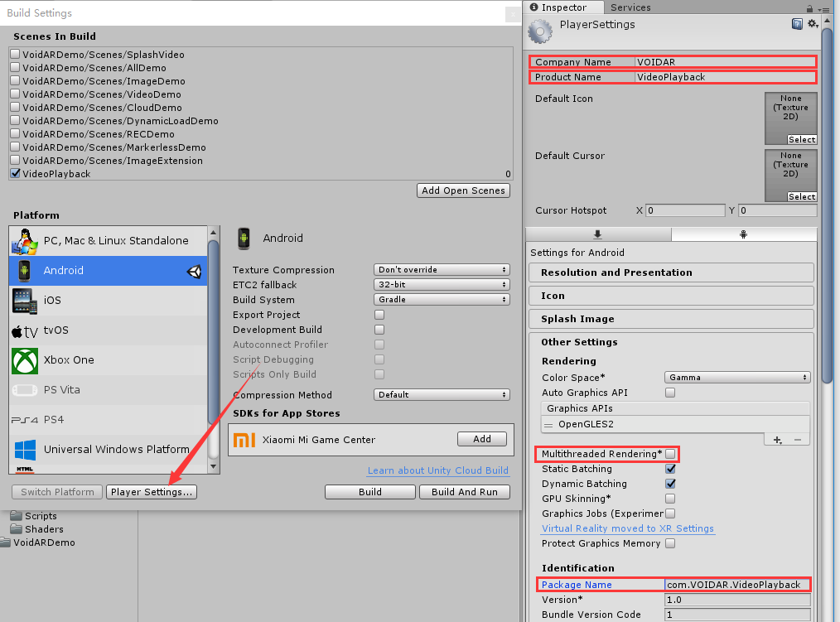Toggle the Multithreaded Rendering checkbox
840x622 pixels.
[670, 454]
